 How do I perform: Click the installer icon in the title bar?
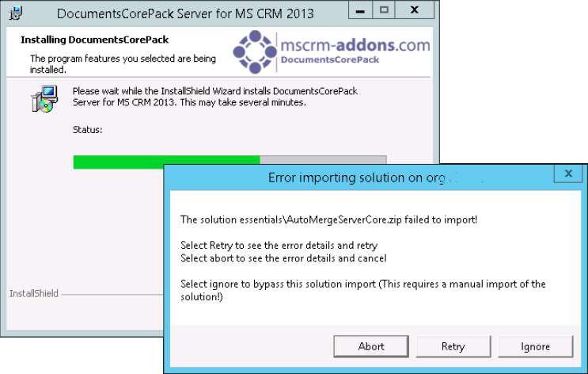pos(16,13)
